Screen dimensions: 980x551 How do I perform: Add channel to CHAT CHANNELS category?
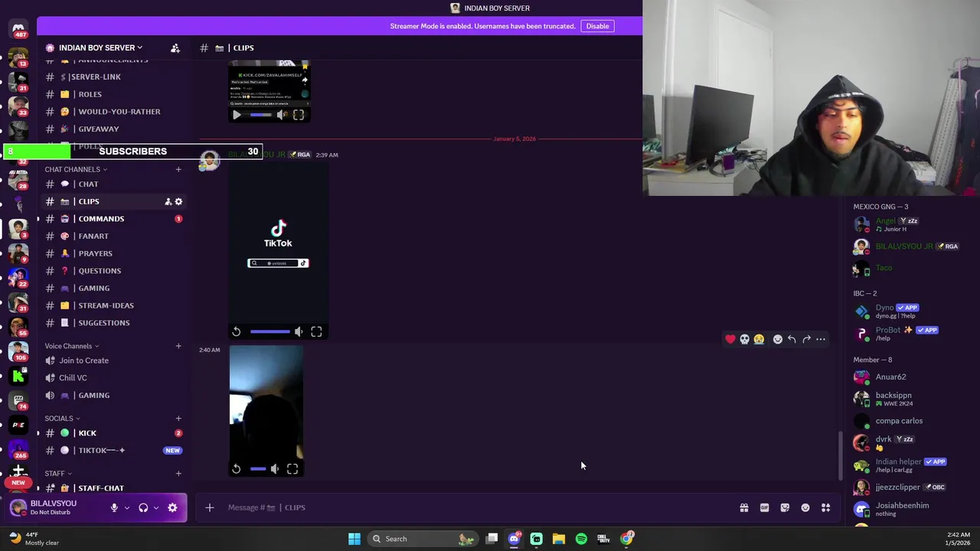click(178, 169)
